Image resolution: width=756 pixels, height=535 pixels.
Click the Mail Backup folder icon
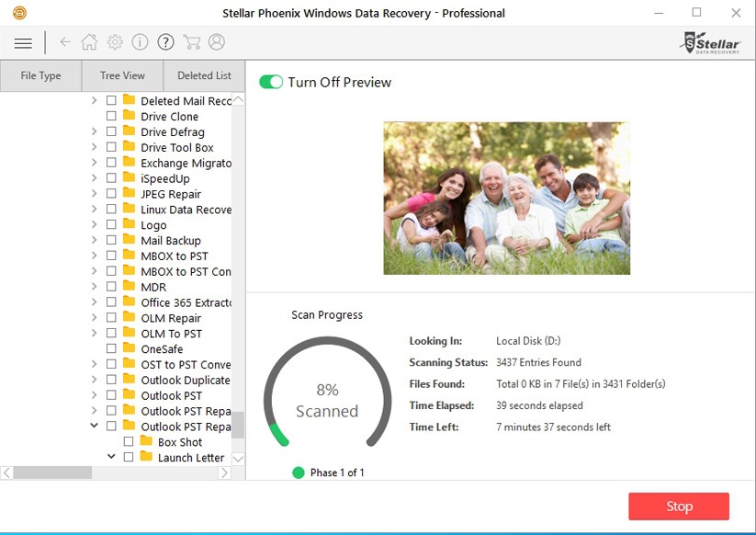(x=129, y=239)
